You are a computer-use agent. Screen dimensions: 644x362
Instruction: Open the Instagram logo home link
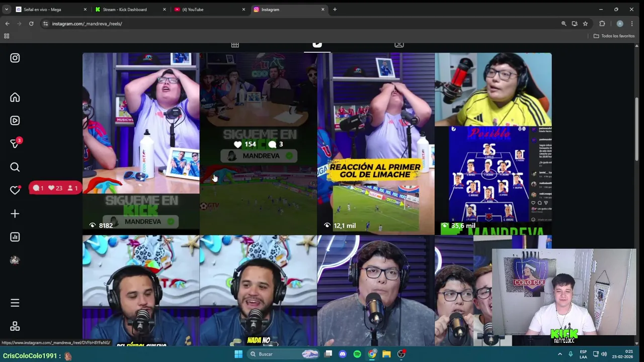(15, 58)
